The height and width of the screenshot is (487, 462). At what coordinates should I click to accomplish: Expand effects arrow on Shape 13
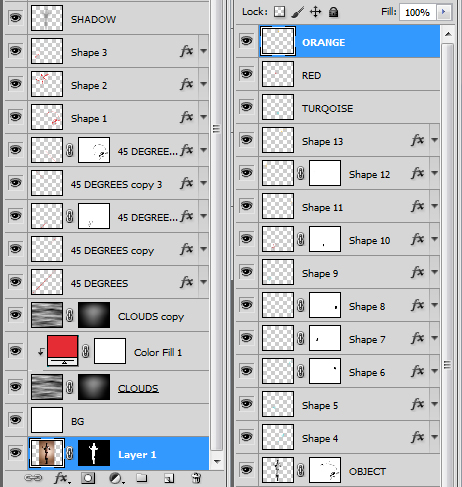pyautogui.click(x=434, y=140)
